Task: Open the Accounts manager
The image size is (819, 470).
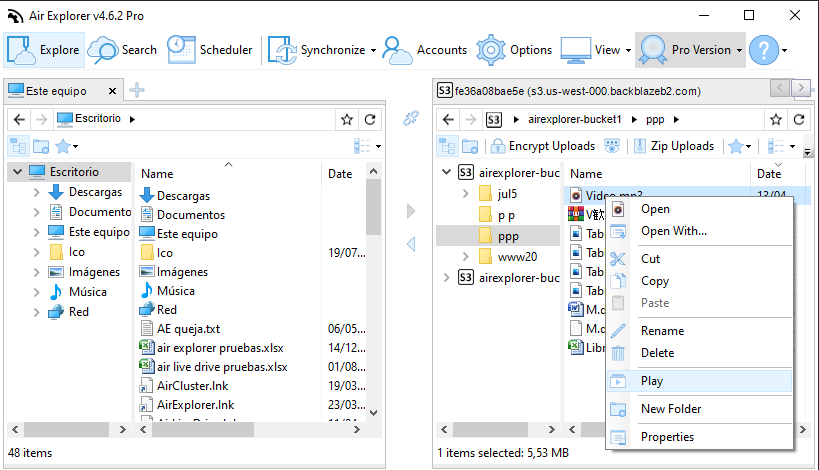Action: [425, 50]
